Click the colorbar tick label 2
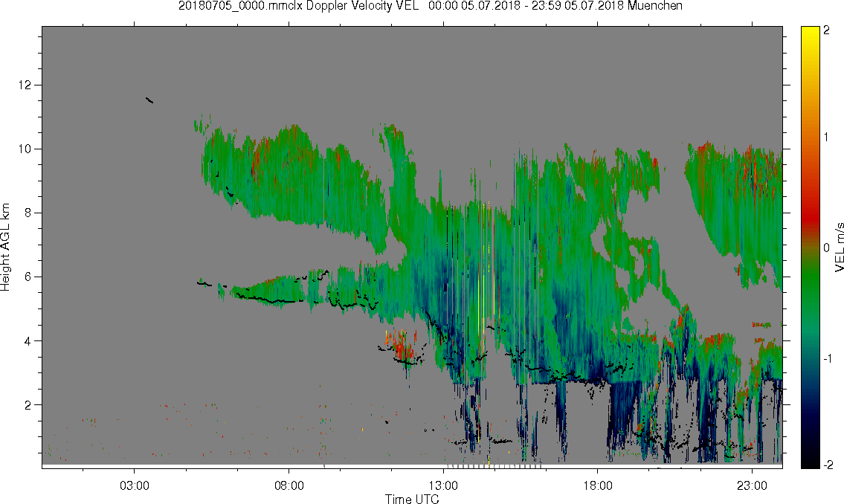The width and height of the screenshot is (844, 504). (x=826, y=30)
